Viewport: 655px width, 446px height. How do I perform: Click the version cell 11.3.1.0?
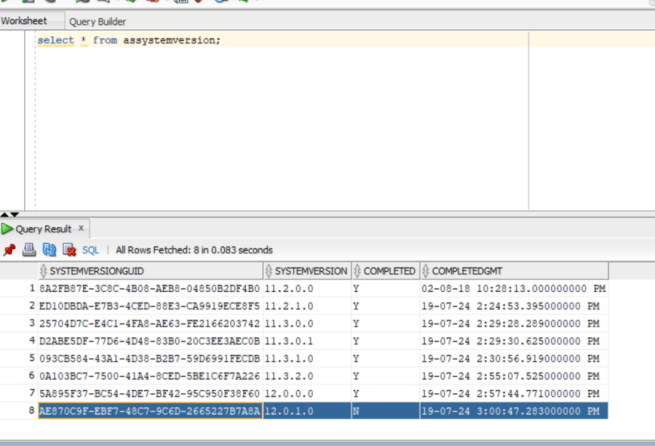[x=307, y=359]
